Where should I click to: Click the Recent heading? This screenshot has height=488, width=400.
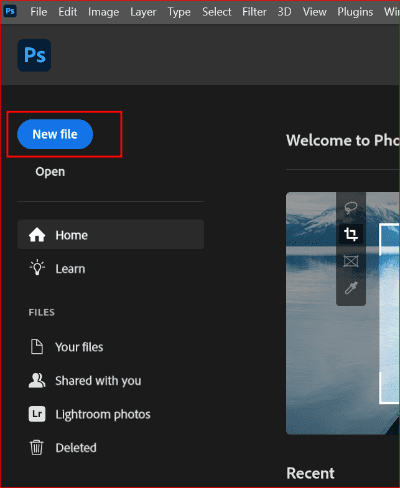coord(310,473)
